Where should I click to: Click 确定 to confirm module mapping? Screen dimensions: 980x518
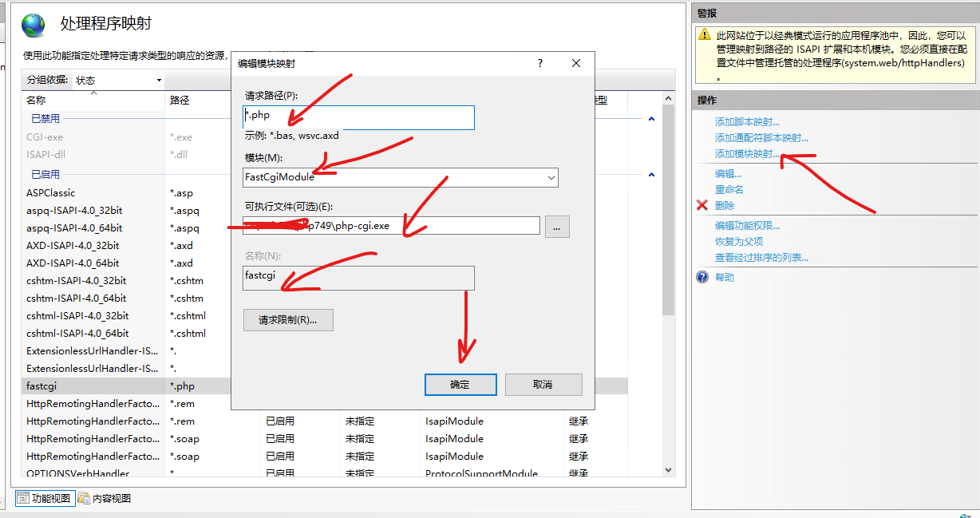460,385
